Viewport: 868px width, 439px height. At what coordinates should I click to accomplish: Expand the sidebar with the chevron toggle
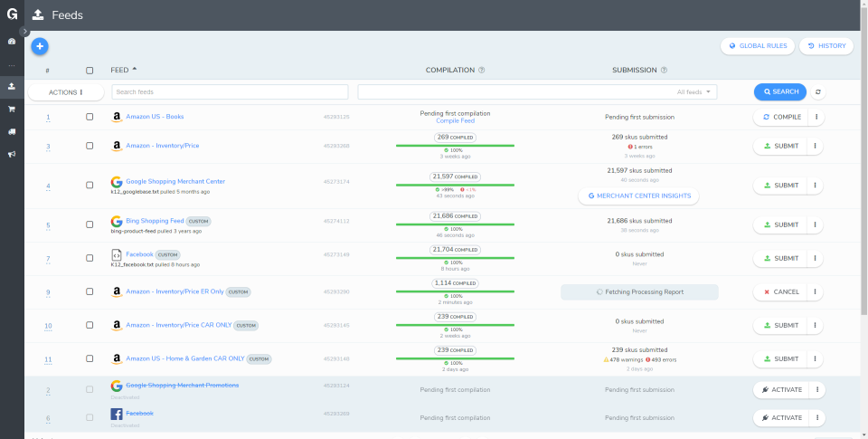24,32
